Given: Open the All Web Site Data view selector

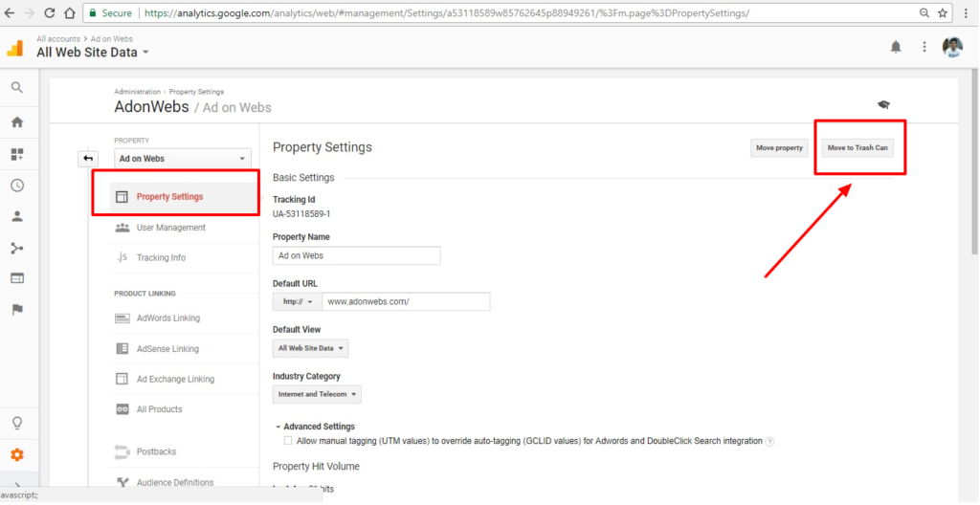Looking at the screenshot, I should (93, 53).
